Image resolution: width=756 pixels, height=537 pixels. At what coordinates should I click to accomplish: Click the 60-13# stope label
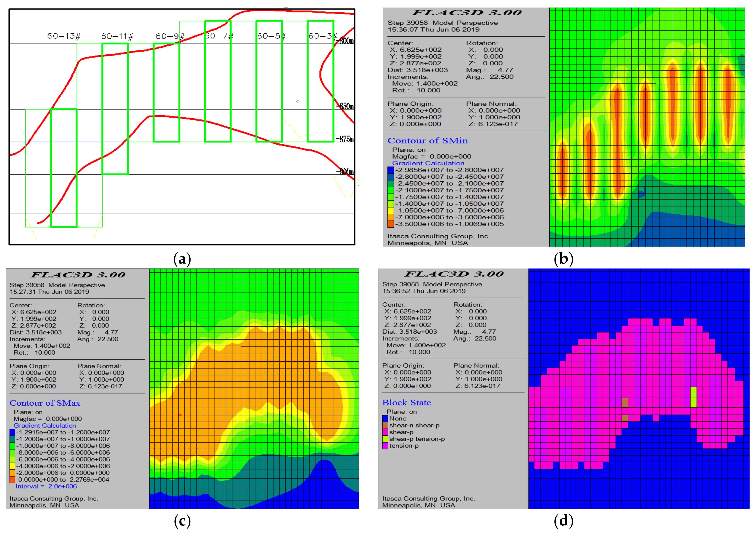[x=64, y=36]
